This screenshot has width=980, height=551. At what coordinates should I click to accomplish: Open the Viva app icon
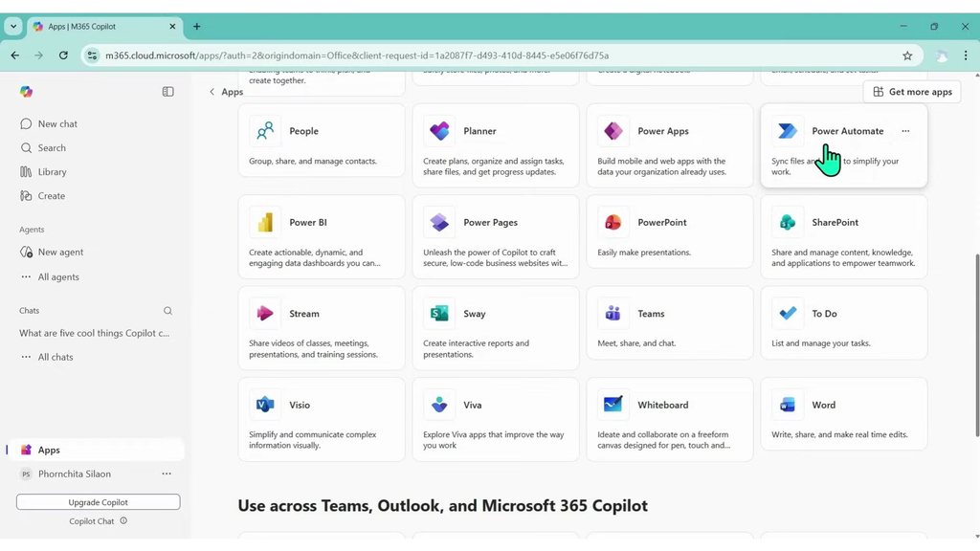pos(439,405)
